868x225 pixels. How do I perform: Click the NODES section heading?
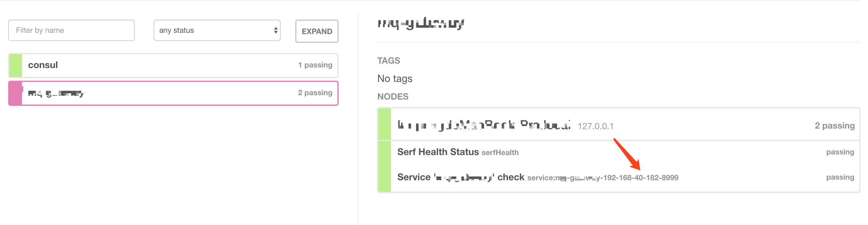pyautogui.click(x=393, y=96)
